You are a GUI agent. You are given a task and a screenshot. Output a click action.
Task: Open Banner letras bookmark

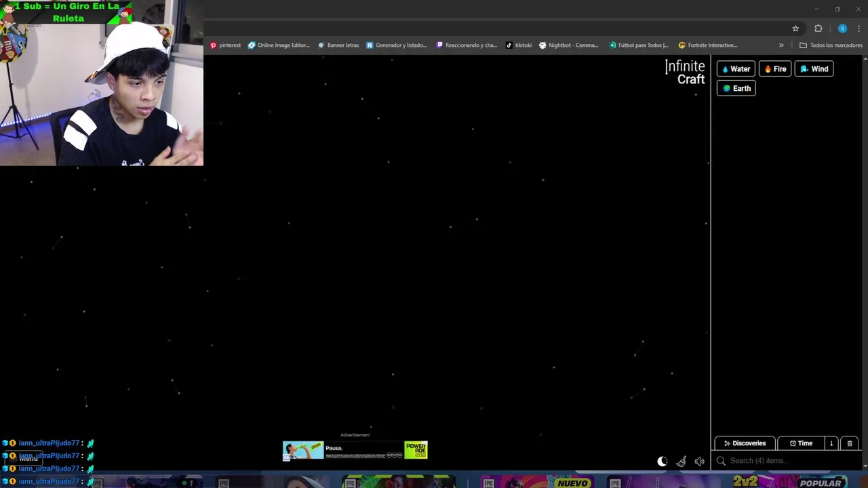(x=338, y=45)
